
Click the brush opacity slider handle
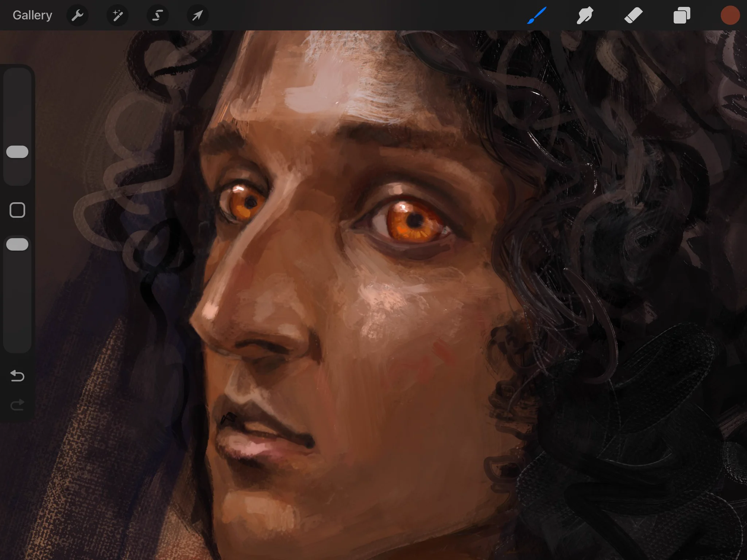[x=17, y=244]
